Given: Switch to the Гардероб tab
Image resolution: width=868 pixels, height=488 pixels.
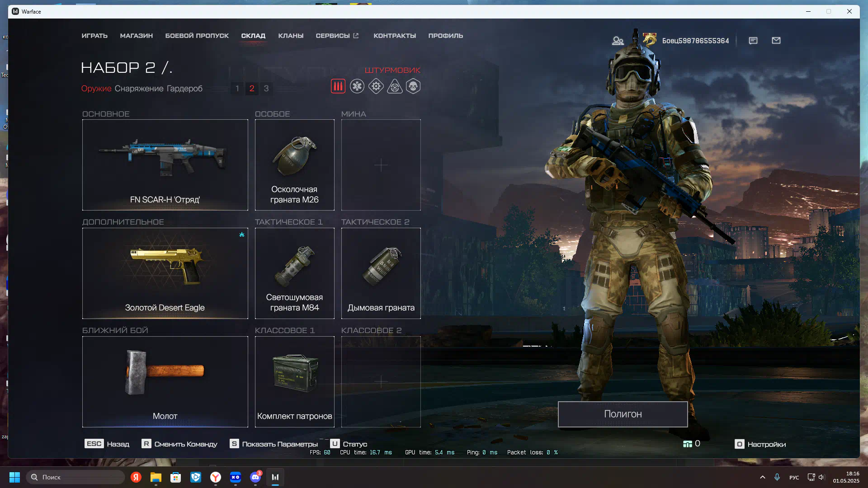Looking at the screenshot, I should [x=184, y=89].
